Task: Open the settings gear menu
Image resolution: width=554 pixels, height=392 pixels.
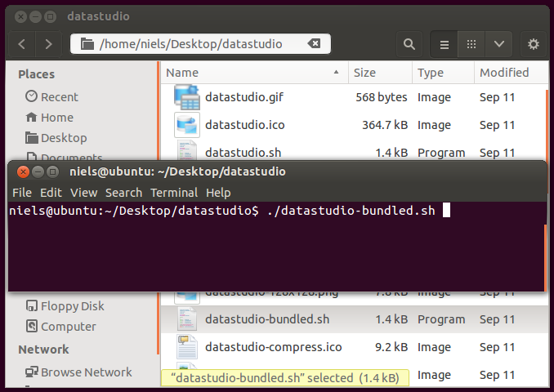Action: coord(534,44)
